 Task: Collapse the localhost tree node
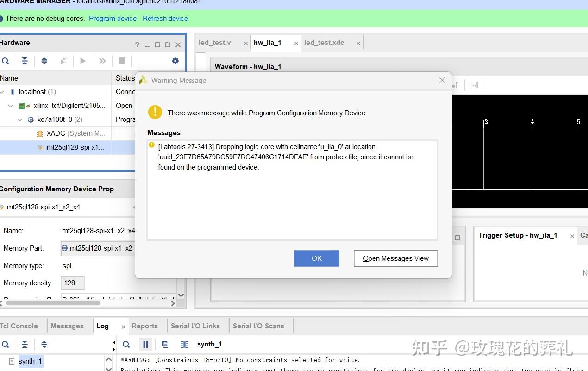[x=2, y=92]
